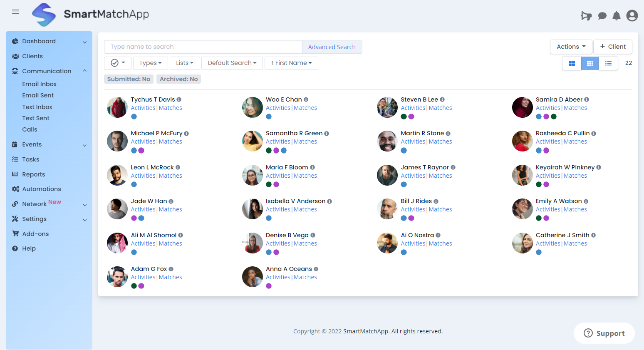Open the Types filter dropdown
Viewport: 644px width, 350px height.
click(150, 63)
